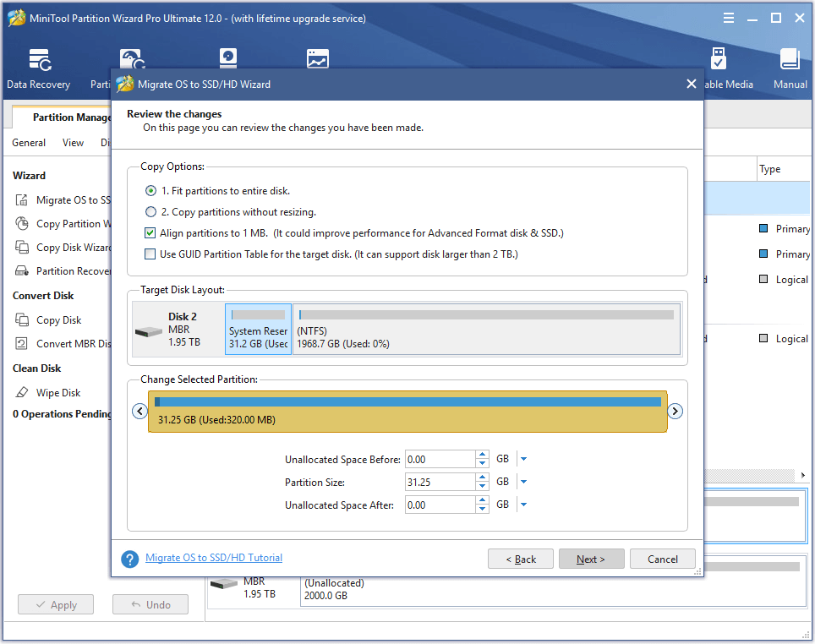Viewport: 815px width, 644px height.
Task: Select NTFS 1968.7 GB partition block
Action: [x=486, y=330]
